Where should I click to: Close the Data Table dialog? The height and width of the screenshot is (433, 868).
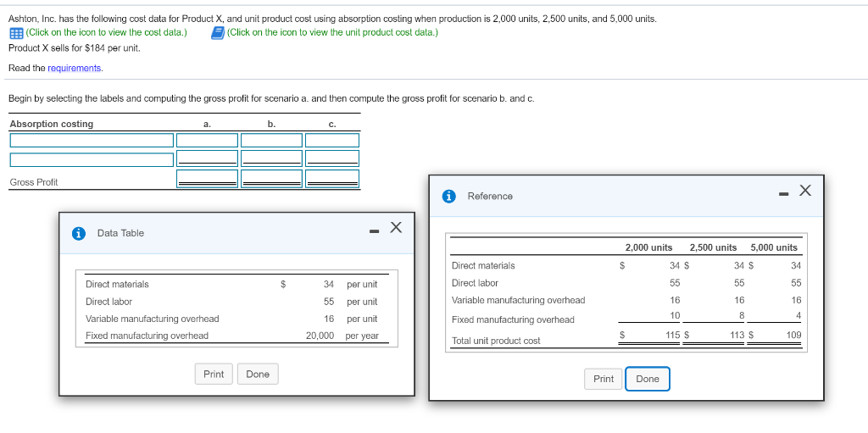(x=395, y=227)
